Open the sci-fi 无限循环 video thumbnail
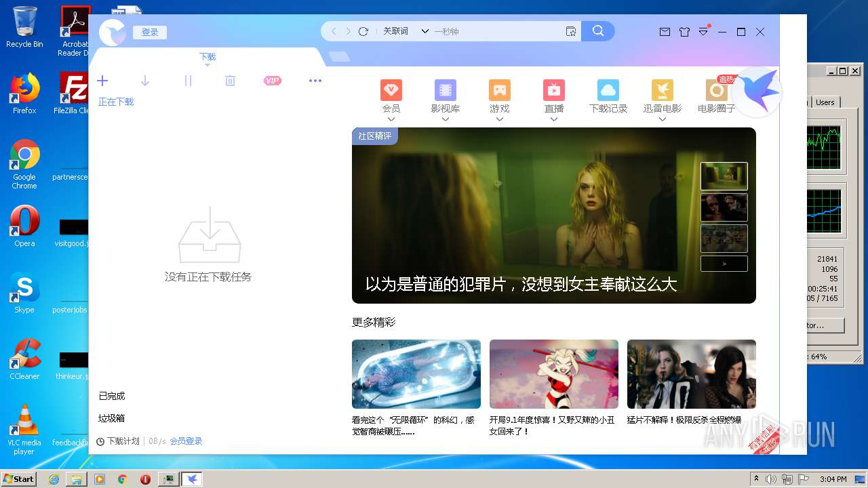 pyautogui.click(x=416, y=374)
